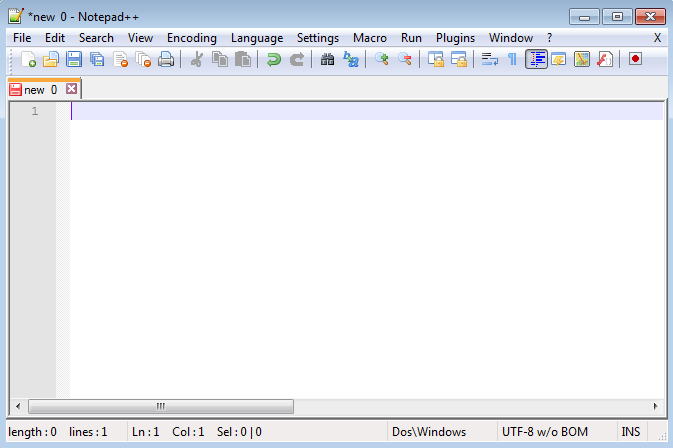The height and width of the screenshot is (448, 673).
Task: Open the Search menu
Action: (96, 38)
